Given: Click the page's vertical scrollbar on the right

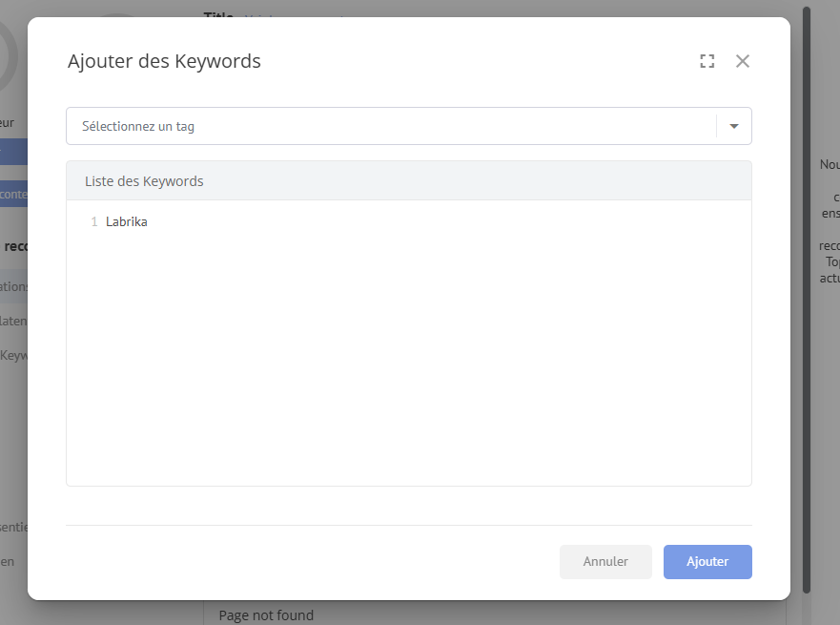Looking at the screenshot, I should [807, 301].
